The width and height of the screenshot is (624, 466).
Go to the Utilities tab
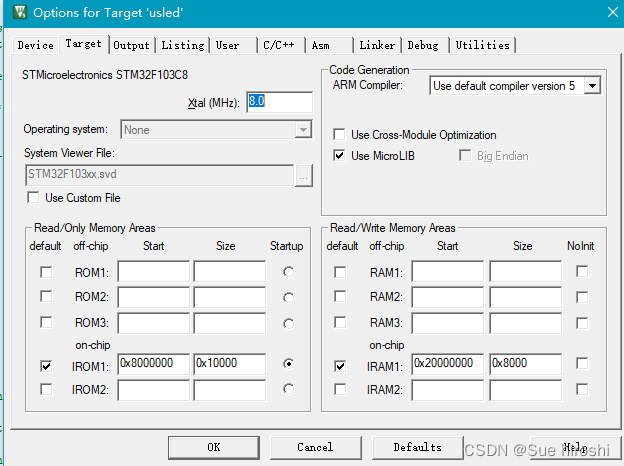pyautogui.click(x=482, y=45)
